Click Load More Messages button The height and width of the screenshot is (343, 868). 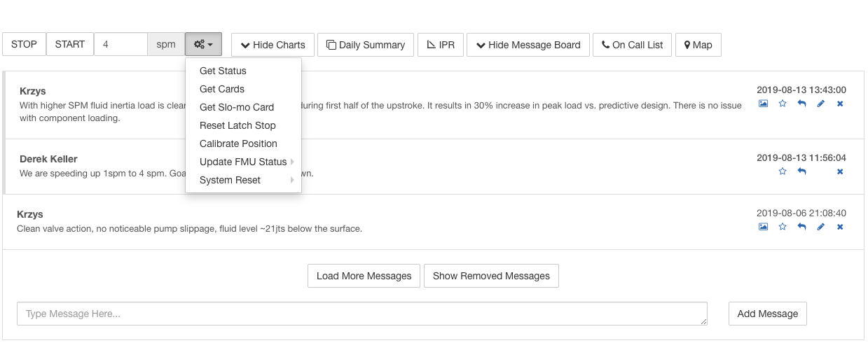tap(364, 276)
